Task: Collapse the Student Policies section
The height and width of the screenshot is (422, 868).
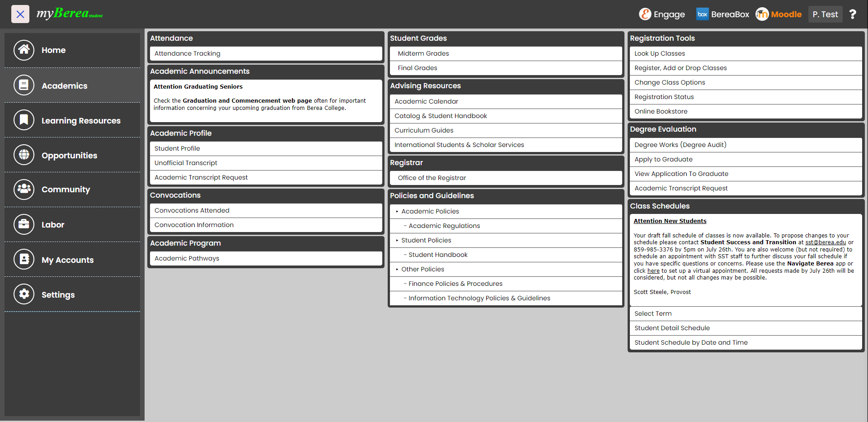Action: pyautogui.click(x=397, y=240)
